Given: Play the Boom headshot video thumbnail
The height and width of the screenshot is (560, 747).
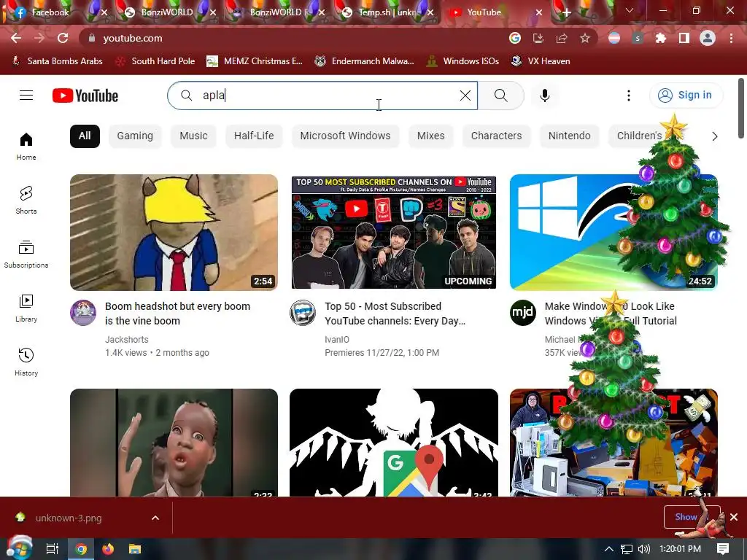Looking at the screenshot, I should [174, 233].
